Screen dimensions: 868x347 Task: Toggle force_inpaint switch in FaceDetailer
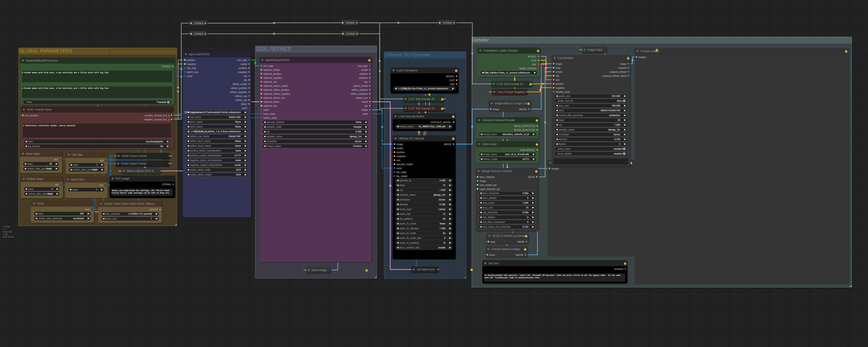(624, 154)
